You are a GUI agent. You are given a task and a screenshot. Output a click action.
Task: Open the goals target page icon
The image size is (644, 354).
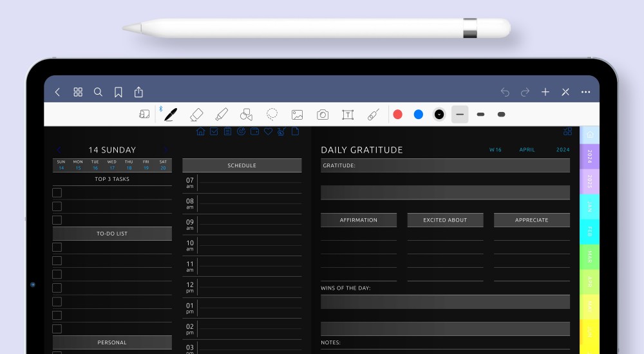coord(241,131)
